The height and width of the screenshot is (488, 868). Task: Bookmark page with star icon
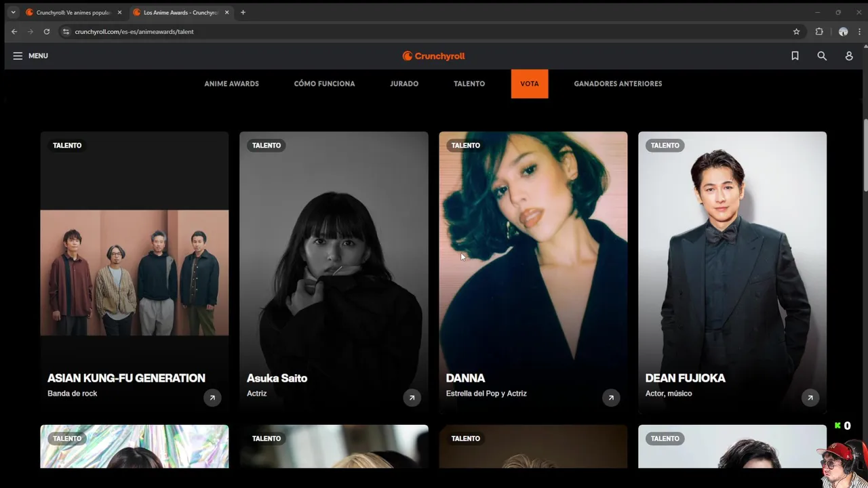point(796,31)
